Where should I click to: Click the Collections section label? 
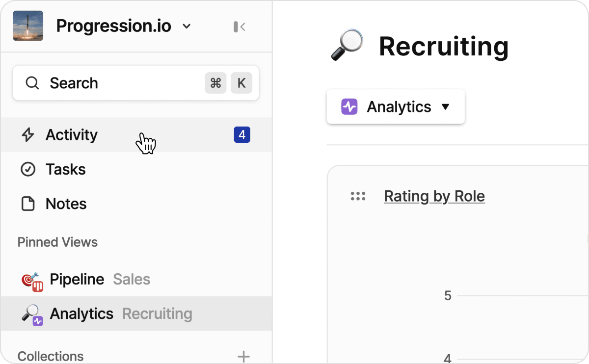[x=51, y=356]
